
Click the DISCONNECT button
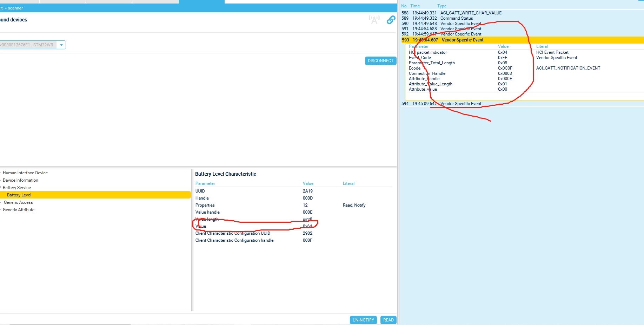click(x=380, y=61)
